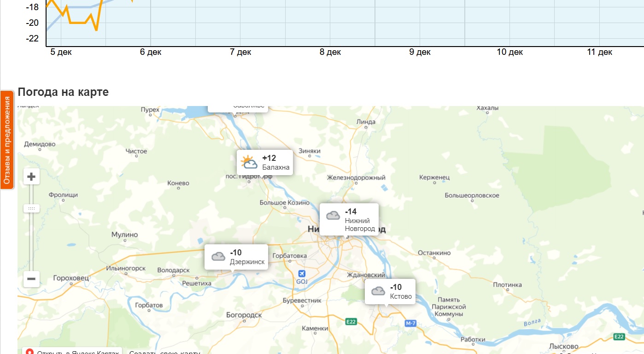Image resolution: width=644 pixels, height=354 pixels.
Task: Click the Ждановский label on map
Action: coord(366,275)
